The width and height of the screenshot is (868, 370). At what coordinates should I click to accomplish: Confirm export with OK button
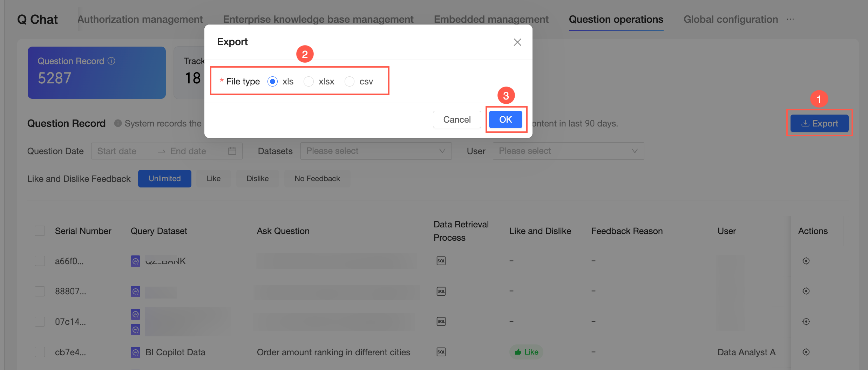point(505,119)
